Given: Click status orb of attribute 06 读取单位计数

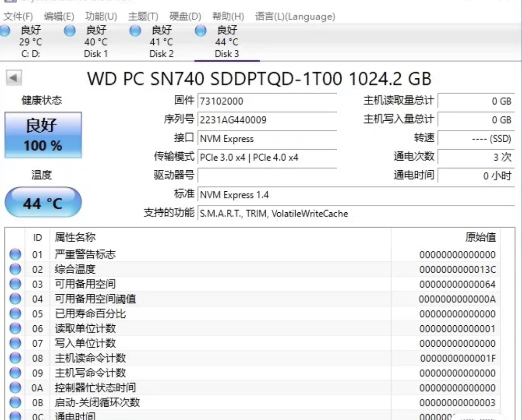Looking at the screenshot, I should pyautogui.click(x=15, y=328).
